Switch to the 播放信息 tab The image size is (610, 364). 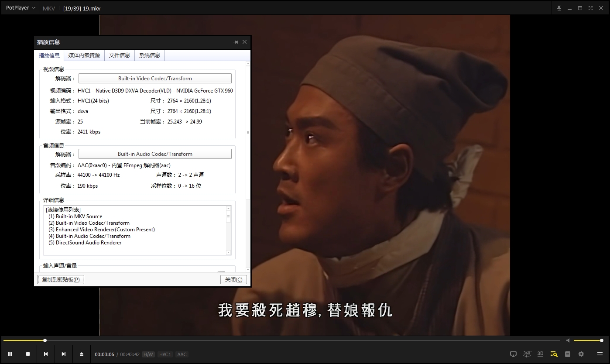point(49,55)
